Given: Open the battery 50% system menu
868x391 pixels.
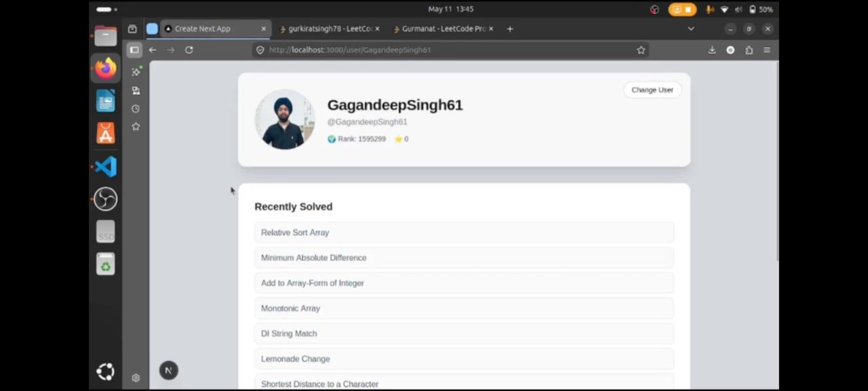Looking at the screenshot, I should (x=762, y=10).
